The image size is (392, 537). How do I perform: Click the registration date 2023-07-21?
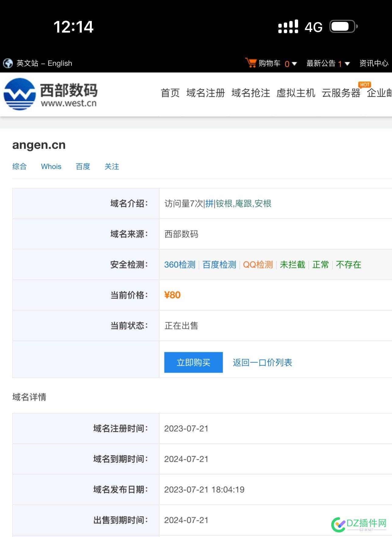coord(186,429)
